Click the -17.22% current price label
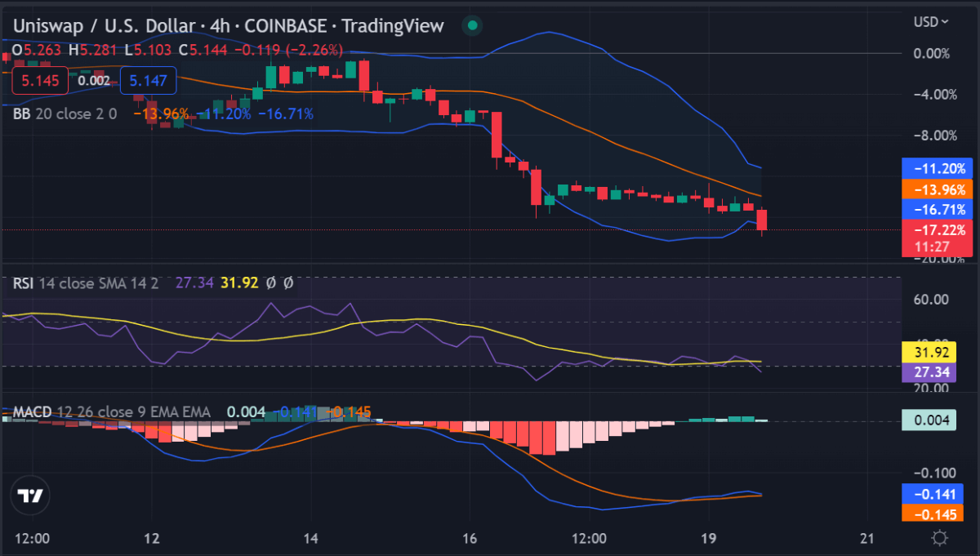 click(938, 229)
